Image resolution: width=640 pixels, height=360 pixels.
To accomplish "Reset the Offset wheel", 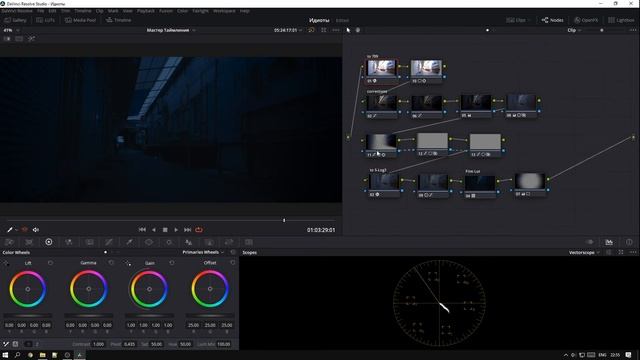I will 233,263.
